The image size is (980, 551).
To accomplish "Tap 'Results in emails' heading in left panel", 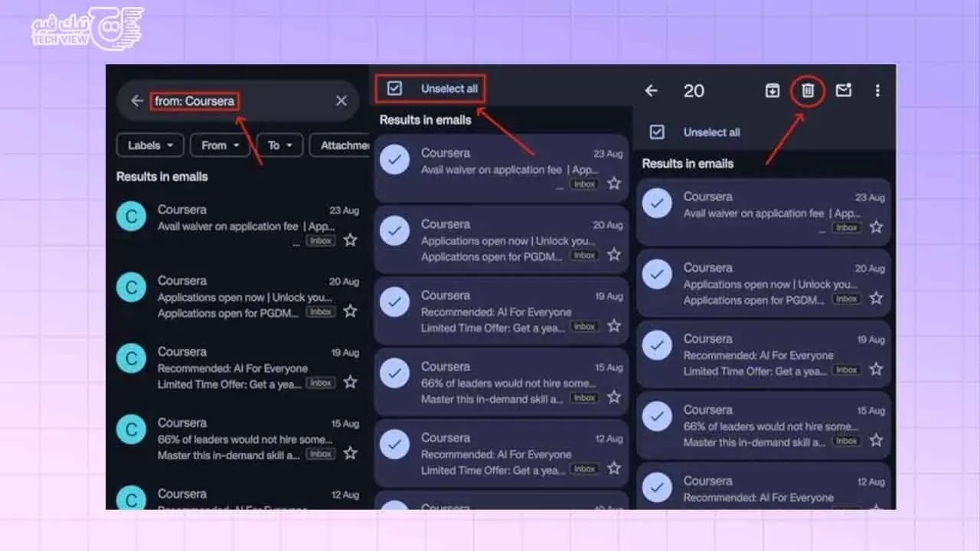I will 162,176.
